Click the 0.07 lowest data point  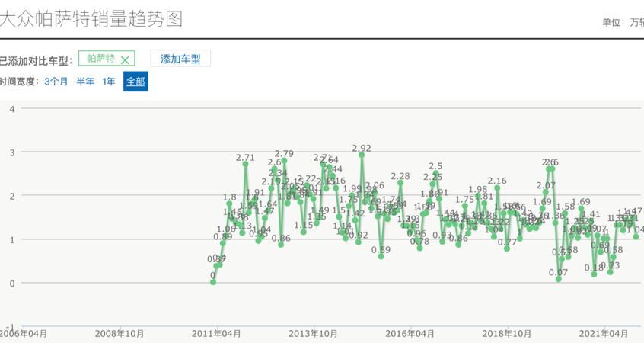click(x=558, y=279)
